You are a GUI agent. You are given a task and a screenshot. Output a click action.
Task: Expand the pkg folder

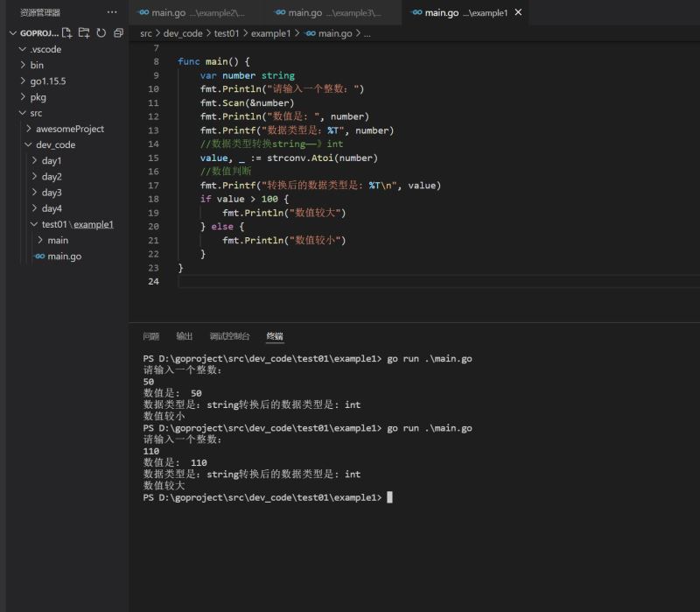point(23,97)
